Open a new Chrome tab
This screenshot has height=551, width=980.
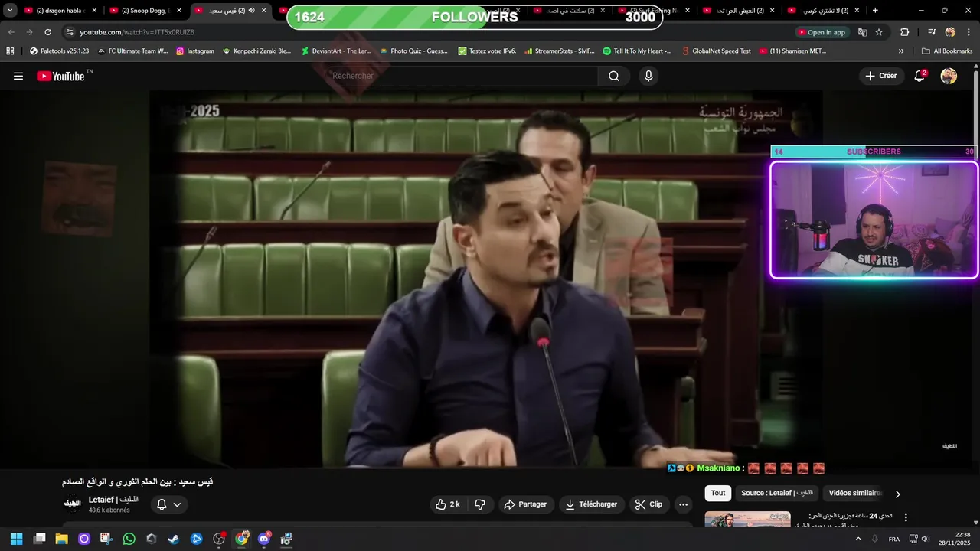pyautogui.click(x=875, y=11)
